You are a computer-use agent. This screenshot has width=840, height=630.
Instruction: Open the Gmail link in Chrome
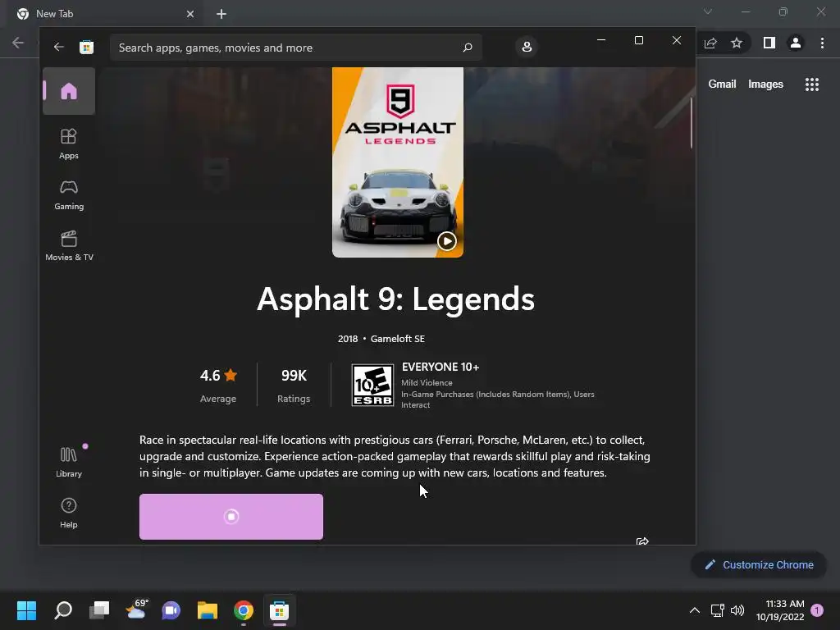point(722,84)
